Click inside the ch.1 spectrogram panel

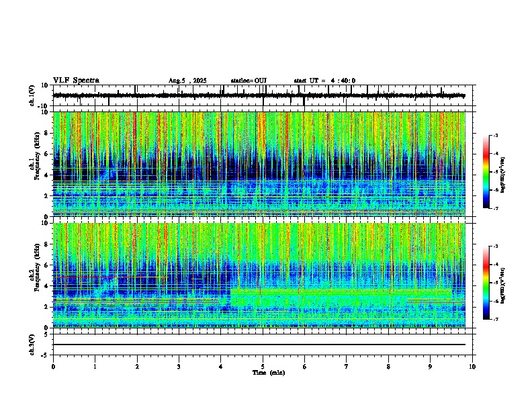pyautogui.click(x=259, y=164)
